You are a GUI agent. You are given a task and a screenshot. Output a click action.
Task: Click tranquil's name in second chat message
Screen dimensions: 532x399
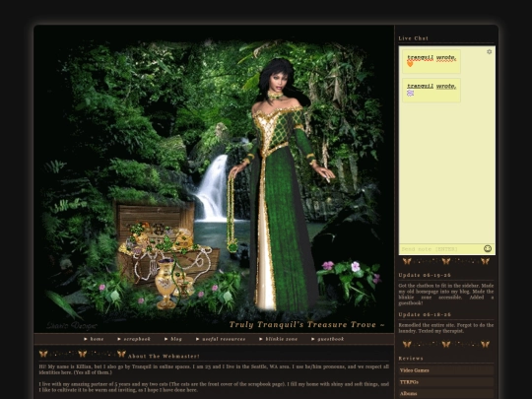(420, 86)
